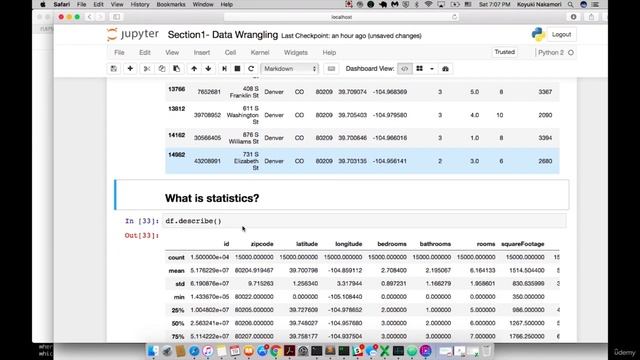Click Safari back navigation arrow

click(89, 17)
